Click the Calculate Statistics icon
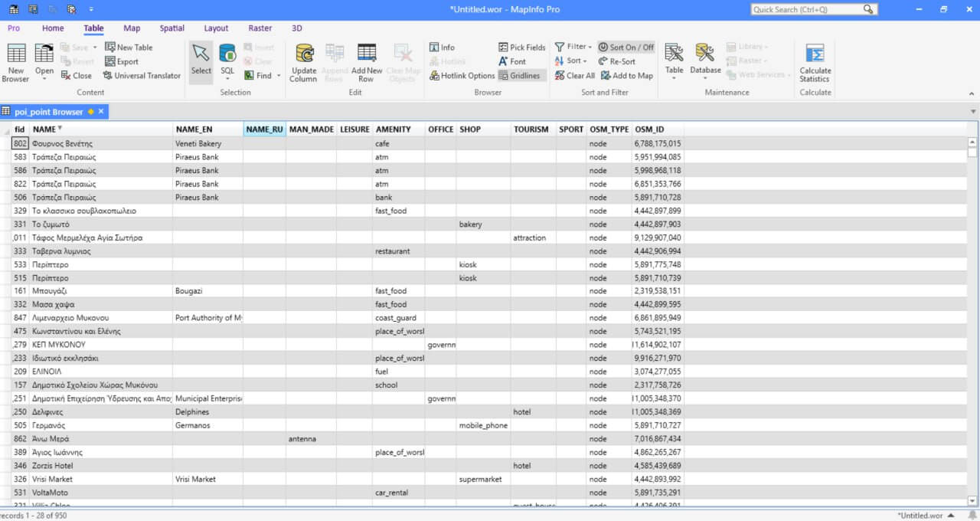 coord(815,61)
